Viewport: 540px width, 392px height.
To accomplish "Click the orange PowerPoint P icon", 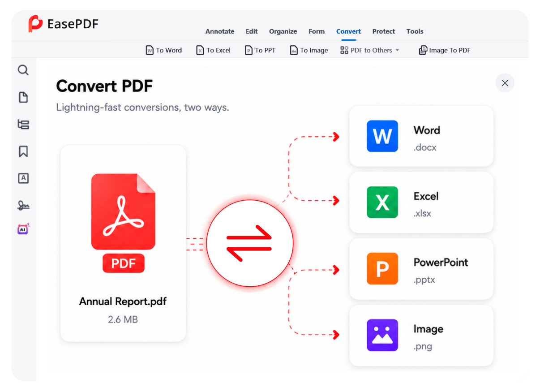I will pos(382,269).
